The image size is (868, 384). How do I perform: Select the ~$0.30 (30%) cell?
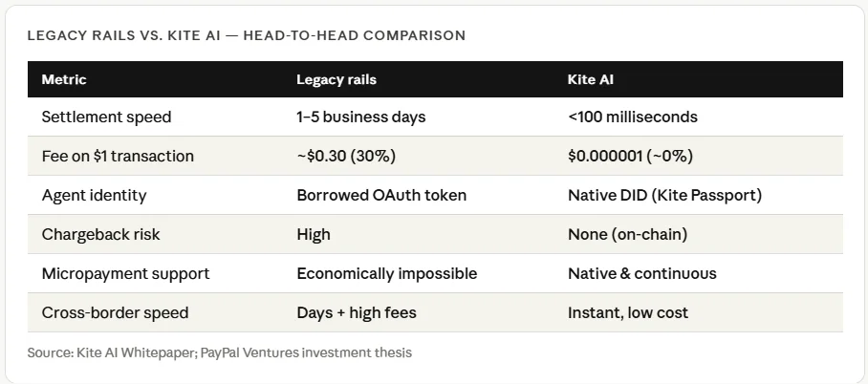[x=346, y=156]
